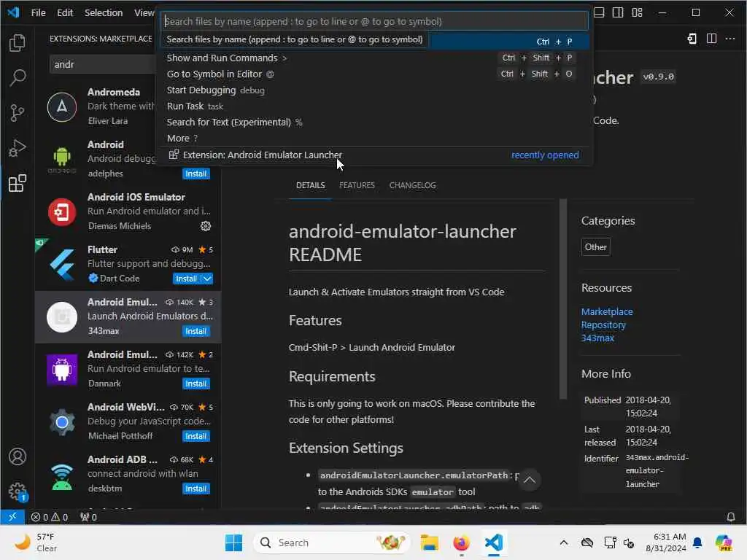Open VS Code notifications bell
Screen dimensions: 747x560
[x=730, y=517]
